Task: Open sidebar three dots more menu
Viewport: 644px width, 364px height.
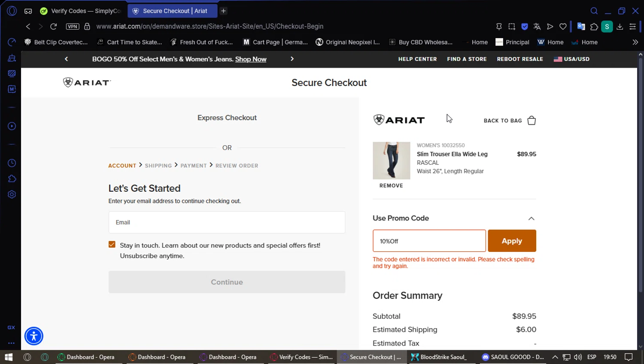Action: pyautogui.click(x=12, y=343)
